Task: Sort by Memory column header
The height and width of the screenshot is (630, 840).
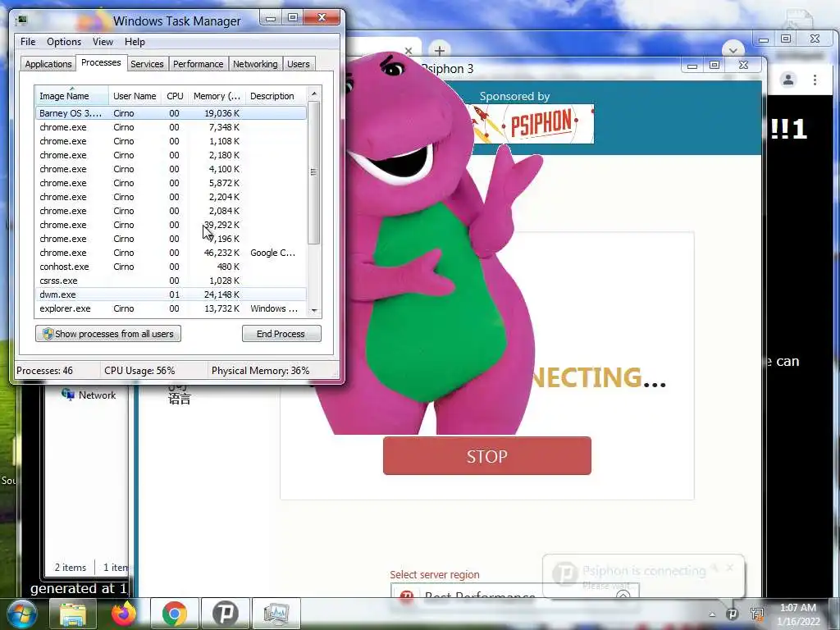Action: (x=217, y=96)
